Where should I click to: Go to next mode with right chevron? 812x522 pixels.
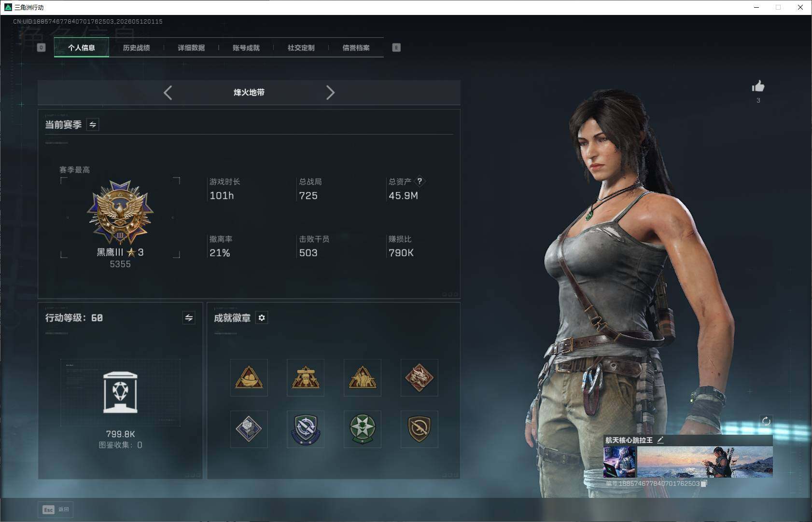[330, 93]
